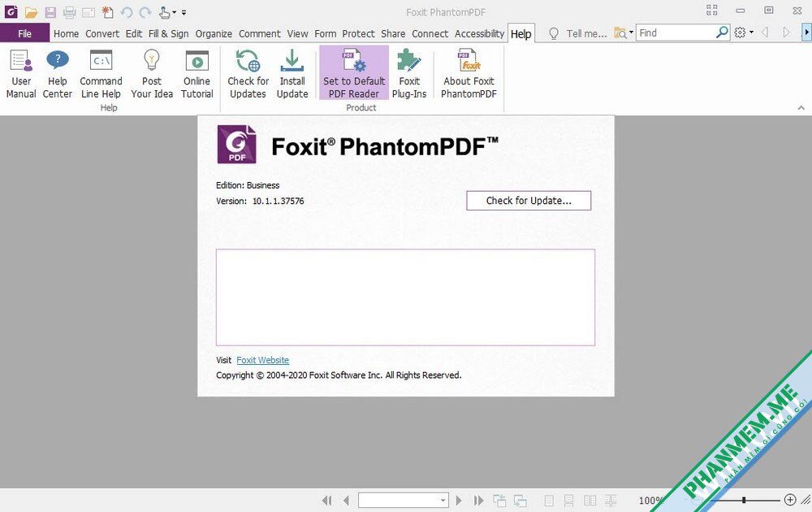Click the zoom in plus button
Screen dimensions: 812x512
[x=790, y=500]
